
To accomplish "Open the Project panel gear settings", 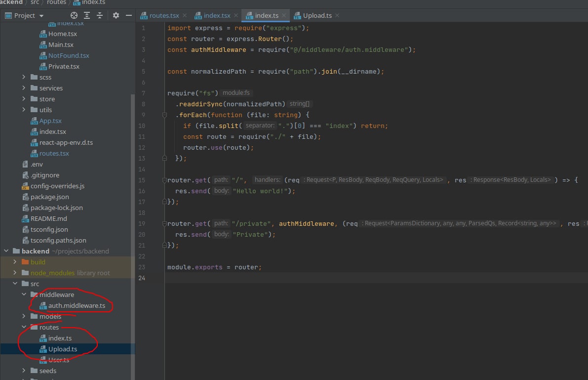I will coord(116,15).
